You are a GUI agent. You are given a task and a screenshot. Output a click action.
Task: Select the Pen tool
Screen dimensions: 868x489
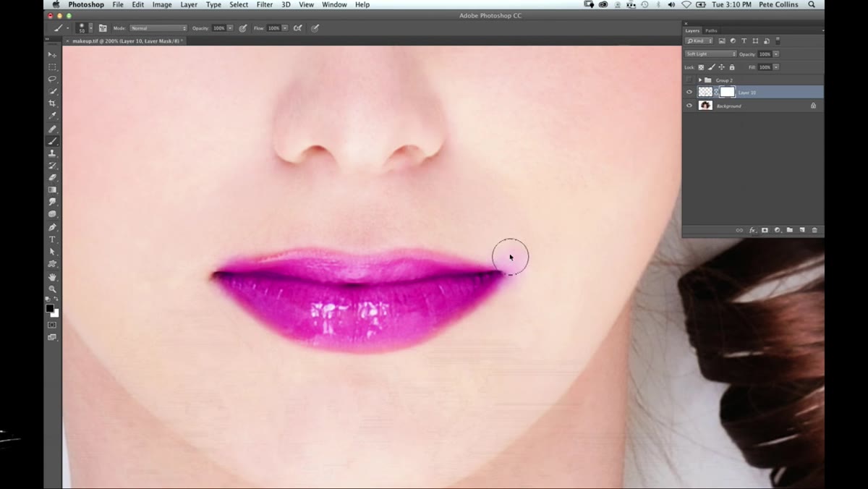coord(52,227)
